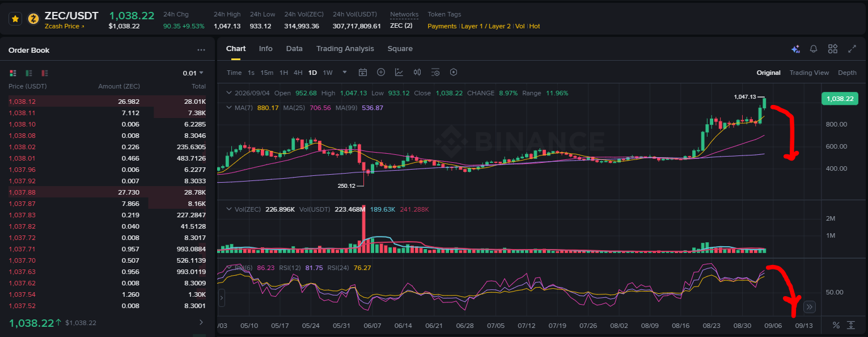The image size is (868, 337).
Task: Expand chart to fullscreen
Action: tap(852, 49)
